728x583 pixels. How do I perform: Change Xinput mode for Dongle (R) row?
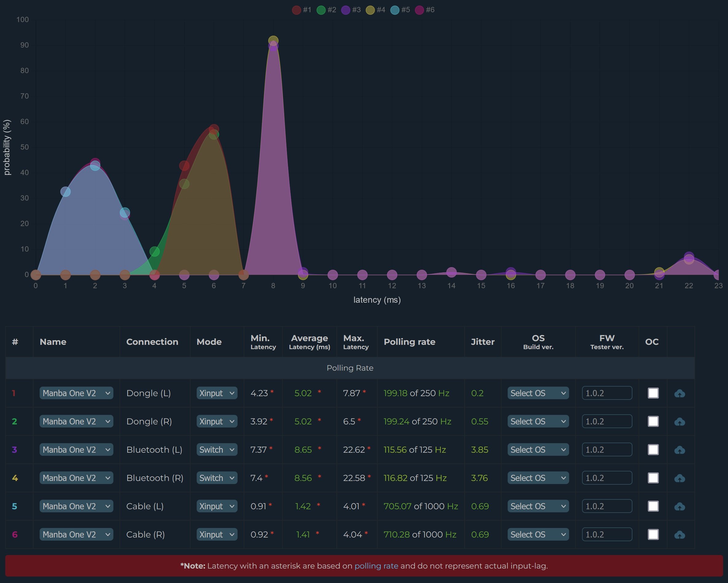217,422
